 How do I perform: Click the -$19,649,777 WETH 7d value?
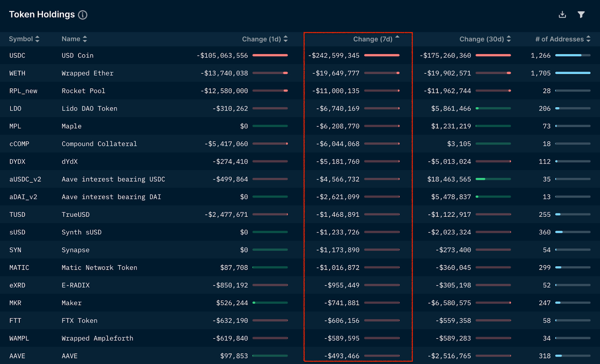(x=336, y=73)
